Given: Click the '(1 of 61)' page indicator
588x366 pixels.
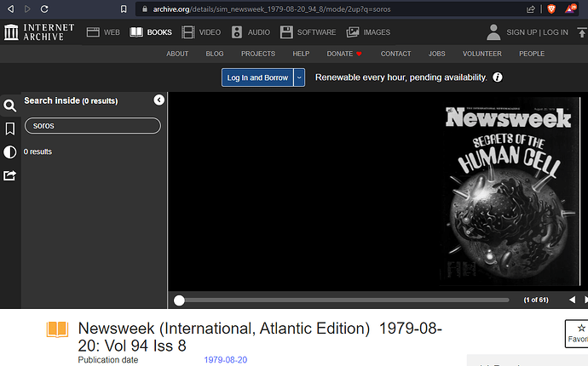Looking at the screenshot, I should coord(536,300).
